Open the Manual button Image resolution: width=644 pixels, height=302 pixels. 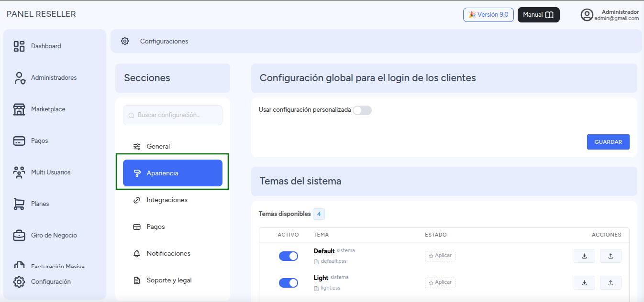[x=539, y=15]
